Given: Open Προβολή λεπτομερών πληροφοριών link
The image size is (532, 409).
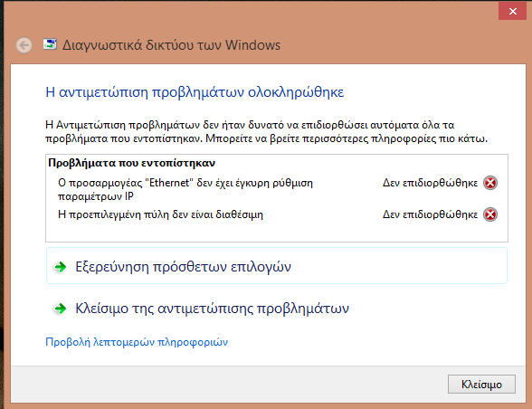Looking at the screenshot, I should [x=137, y=342].
